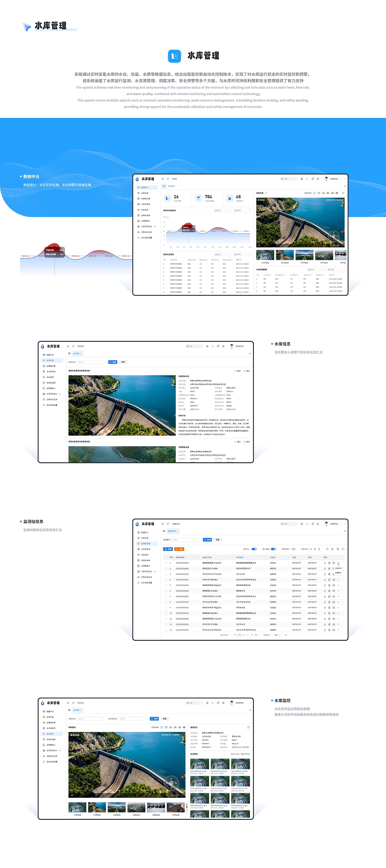
Task: Click the 重置 button in the 水库信息 window
Action: [123, 362]
